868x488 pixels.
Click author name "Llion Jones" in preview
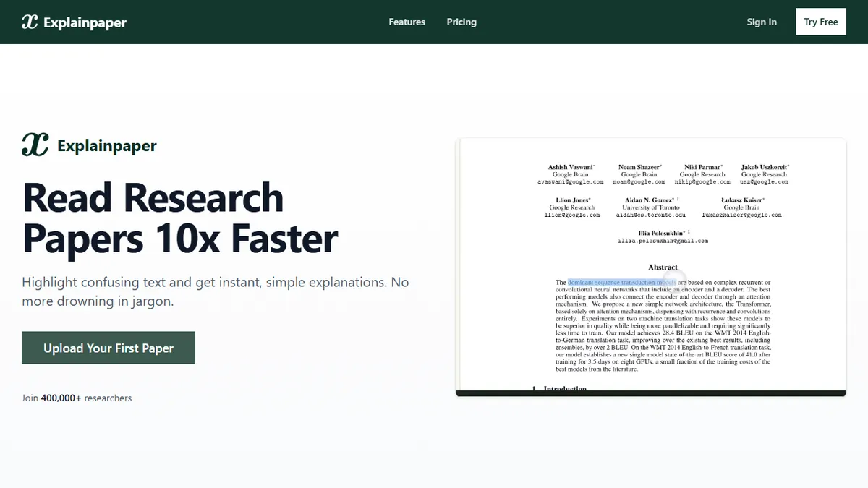[572, 200]
